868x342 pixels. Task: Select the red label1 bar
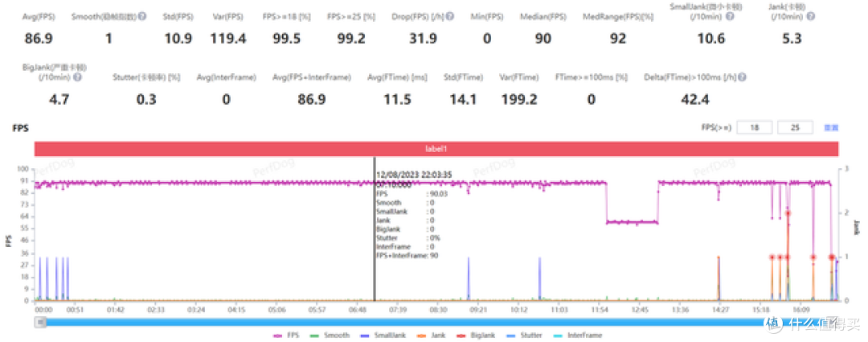click(436, 149)
